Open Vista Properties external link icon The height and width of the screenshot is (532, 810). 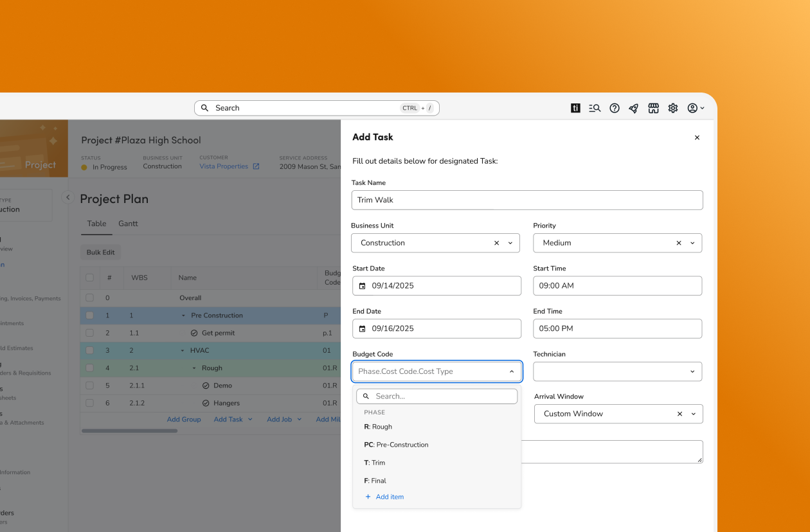[256, 166]
